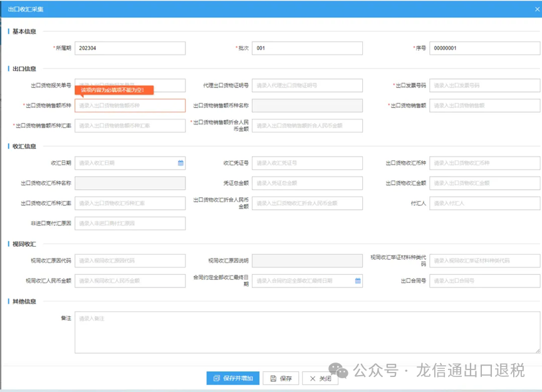Focus the 出口货物销售额 input
The image size is (542, 392).
click(x=484, y=105)
